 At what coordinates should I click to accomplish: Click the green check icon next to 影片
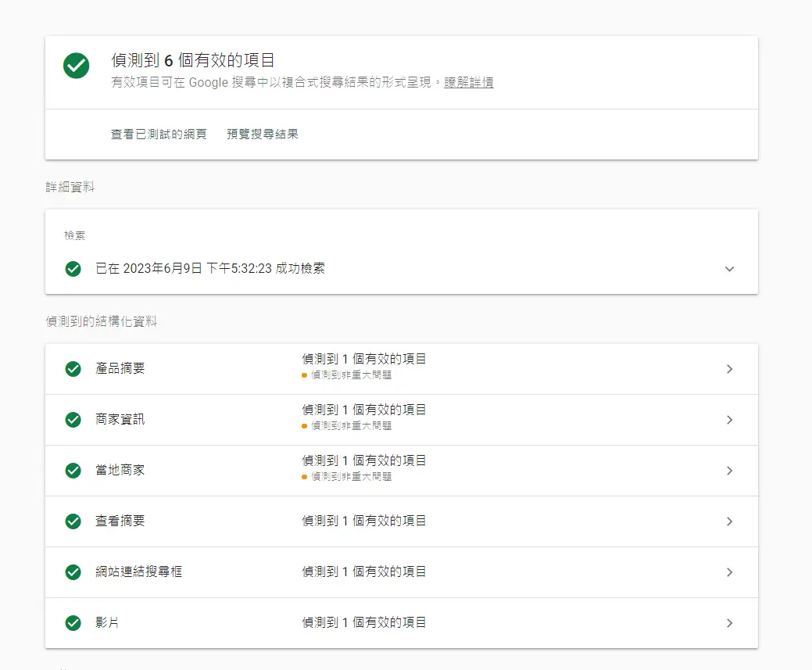click(x=73, y=623)
